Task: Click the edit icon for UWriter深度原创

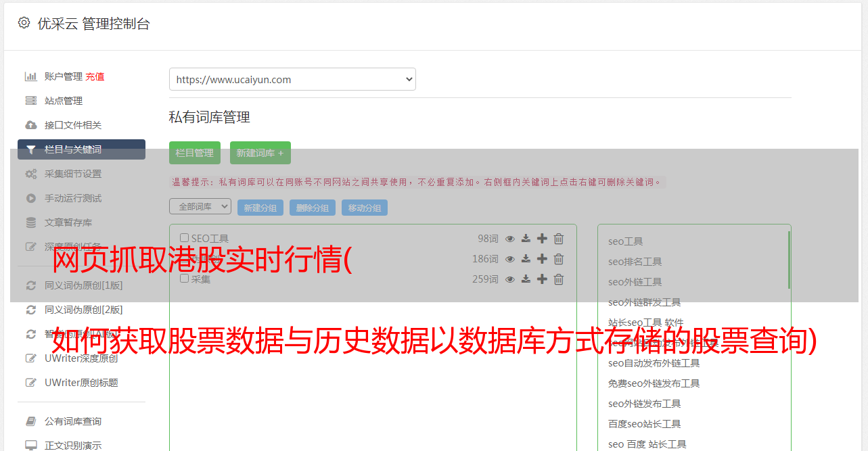Action: (30, 358)
